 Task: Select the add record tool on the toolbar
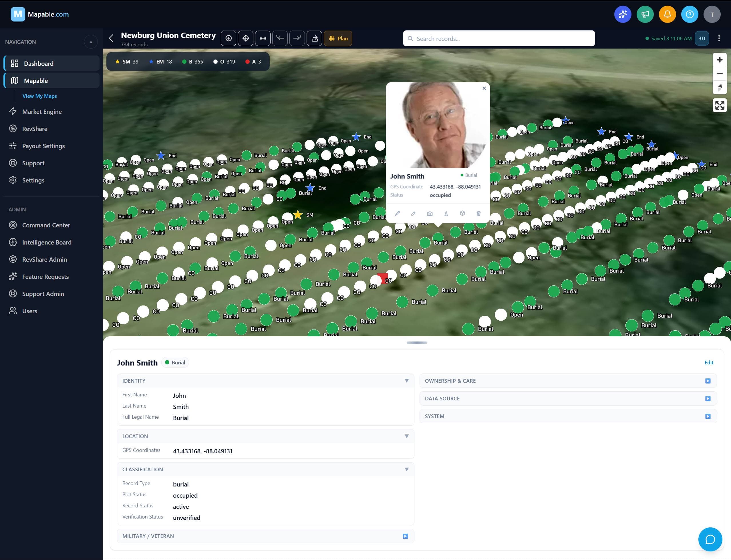pyautogui.click(x=229, y=38)
